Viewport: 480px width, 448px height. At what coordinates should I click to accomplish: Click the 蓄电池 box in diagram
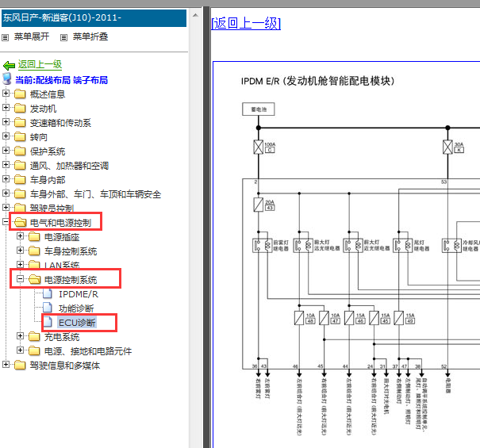[x=258, y=109]
